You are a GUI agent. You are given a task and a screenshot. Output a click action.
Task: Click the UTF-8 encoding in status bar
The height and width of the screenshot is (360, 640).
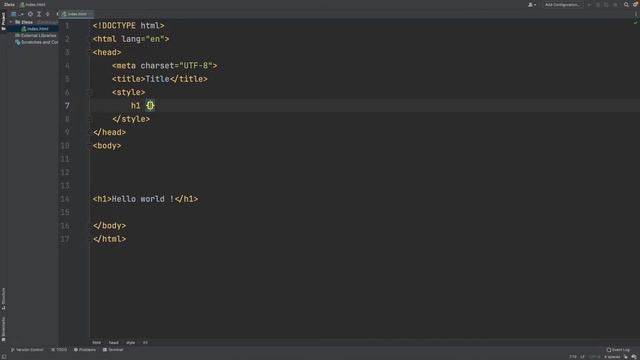point(594,357)
